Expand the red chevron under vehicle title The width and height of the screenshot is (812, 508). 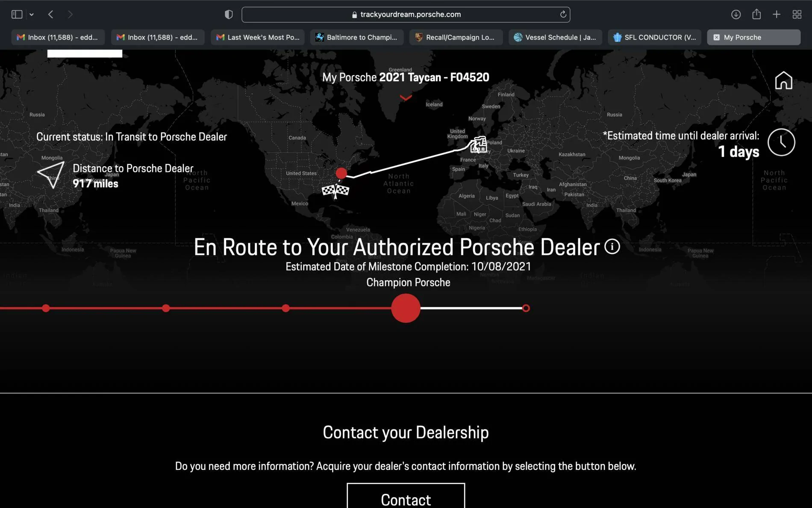click(x=406, y=98)
